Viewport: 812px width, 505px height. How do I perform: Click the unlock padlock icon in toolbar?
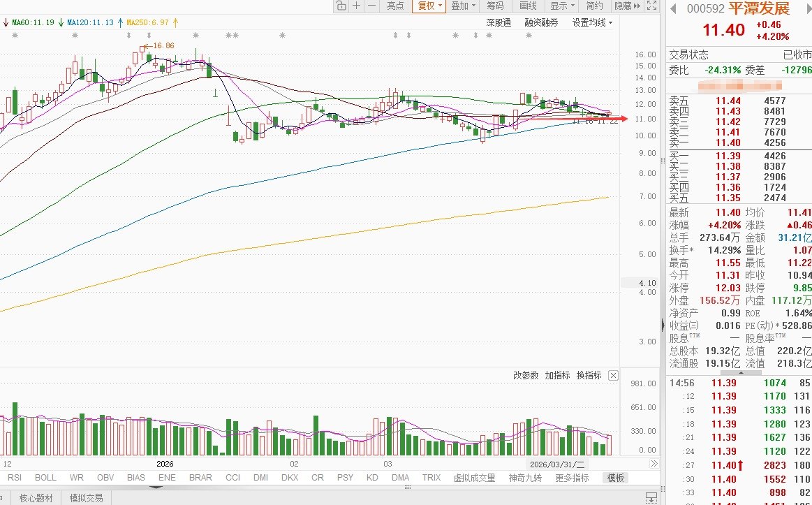(341, 6)
